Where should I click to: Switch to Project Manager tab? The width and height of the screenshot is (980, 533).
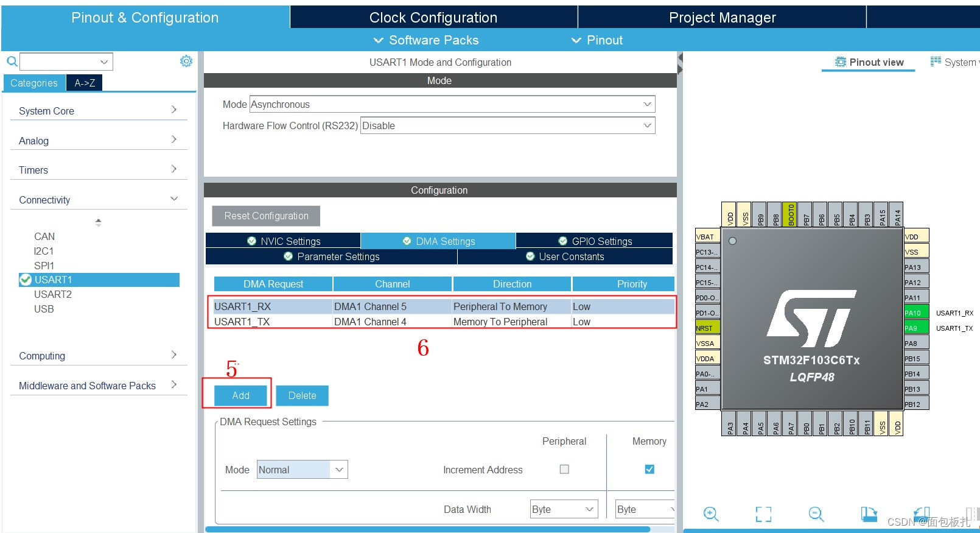click(722, 17)
